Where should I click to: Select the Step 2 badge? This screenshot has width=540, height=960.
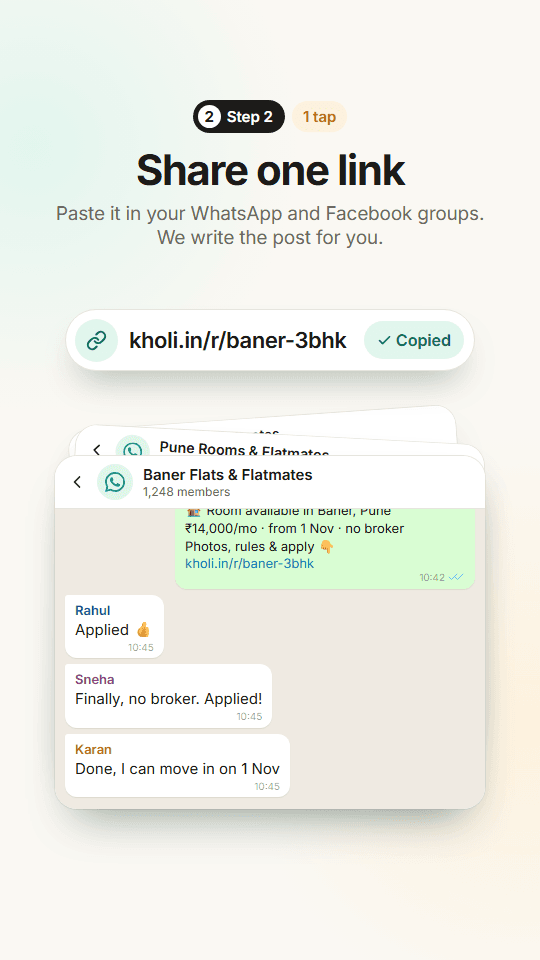[x=239, y=117]
